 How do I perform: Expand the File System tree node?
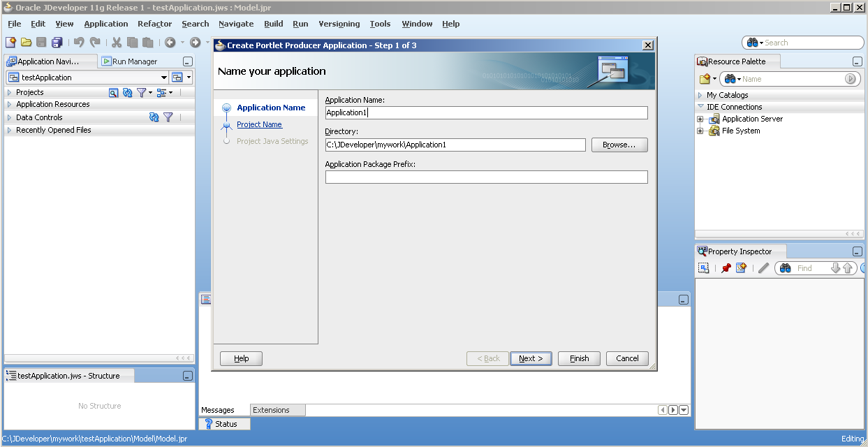coord(700,131)
